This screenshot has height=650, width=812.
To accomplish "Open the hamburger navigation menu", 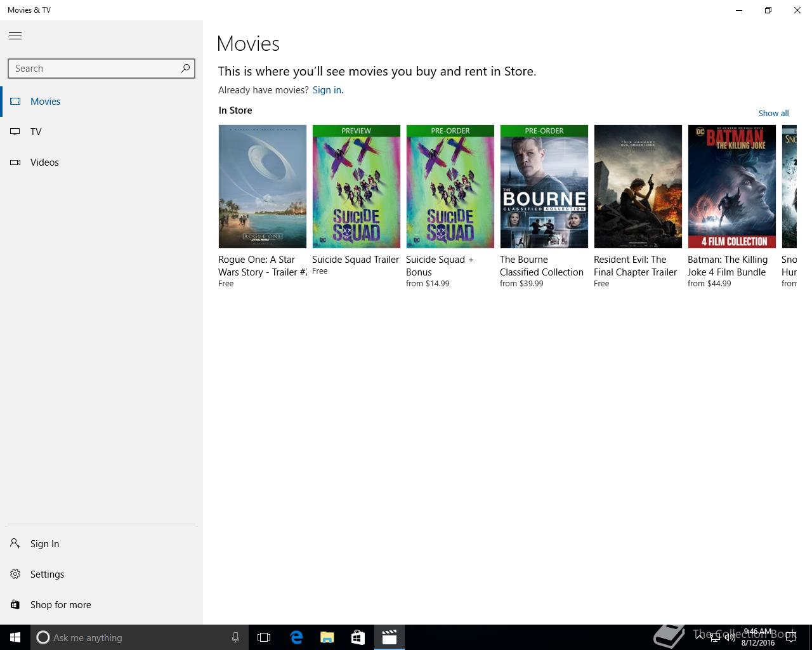I will [x=15, y=36].
